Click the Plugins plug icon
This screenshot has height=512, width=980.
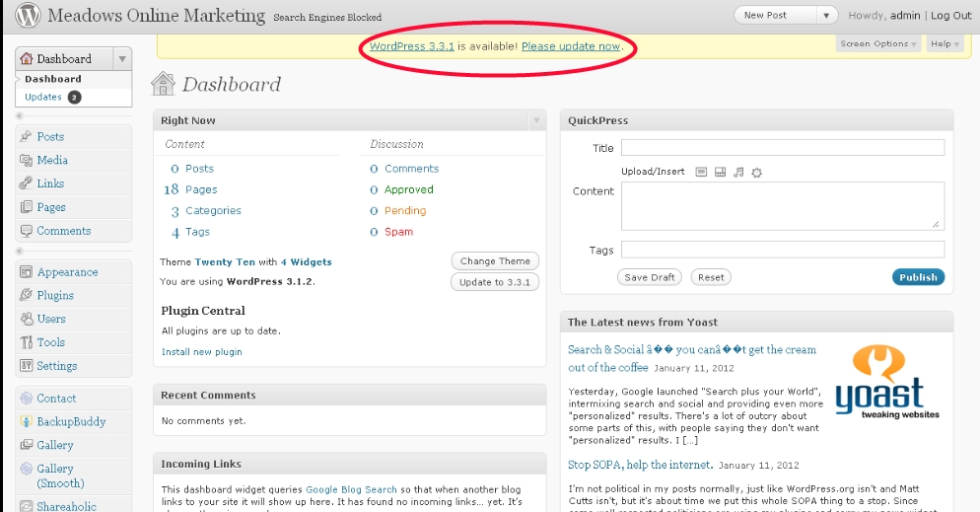(26, 295)
